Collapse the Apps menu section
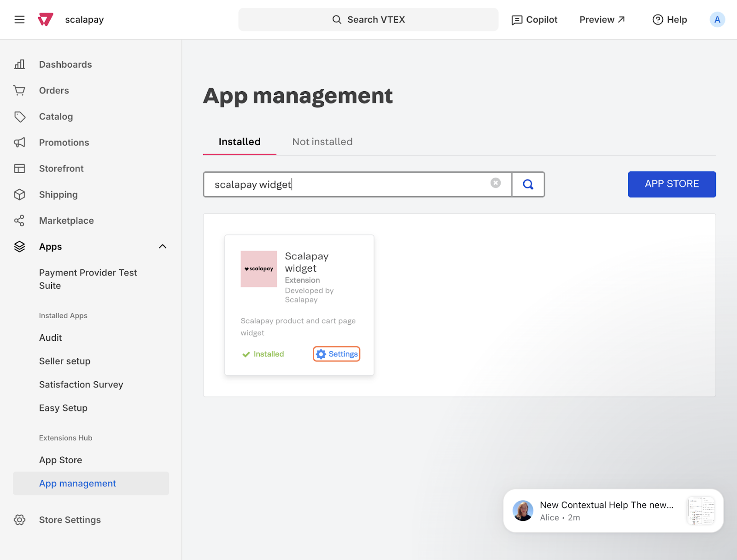This screenshot has width=737, height=560. pos(163,246)
